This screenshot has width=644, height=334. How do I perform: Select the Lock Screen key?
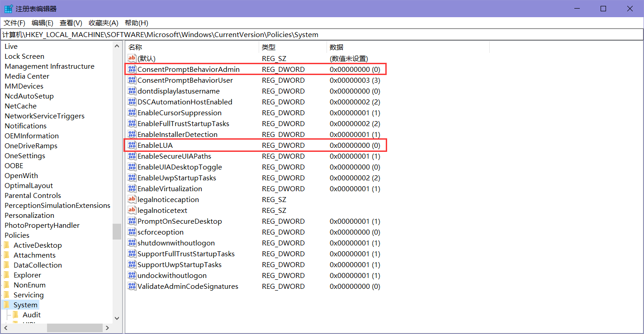pos(24,56)
